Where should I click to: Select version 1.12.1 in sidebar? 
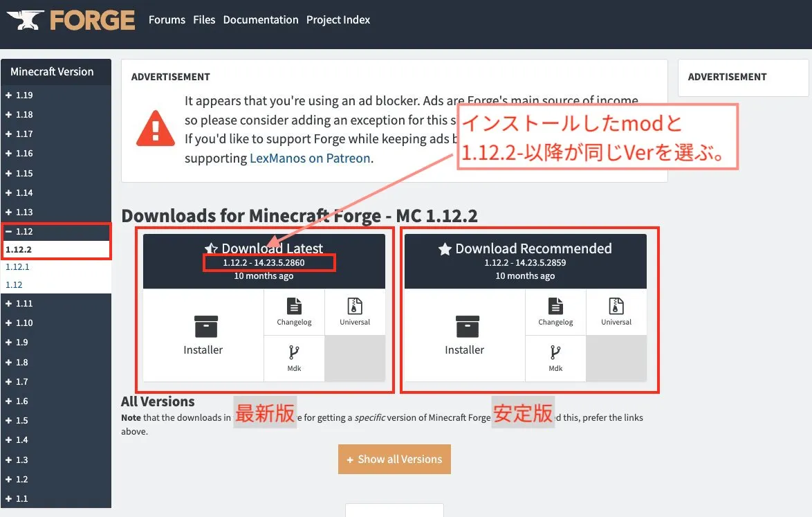[x=17, y=266]
